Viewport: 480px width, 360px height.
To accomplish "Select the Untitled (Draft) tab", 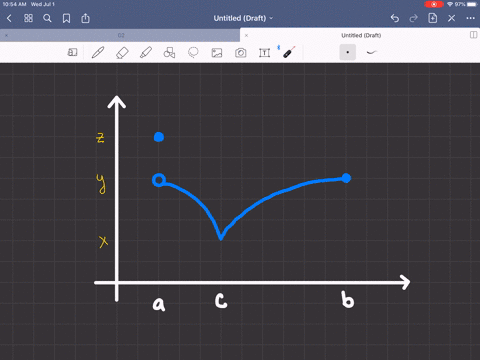I will coord(361,35).
